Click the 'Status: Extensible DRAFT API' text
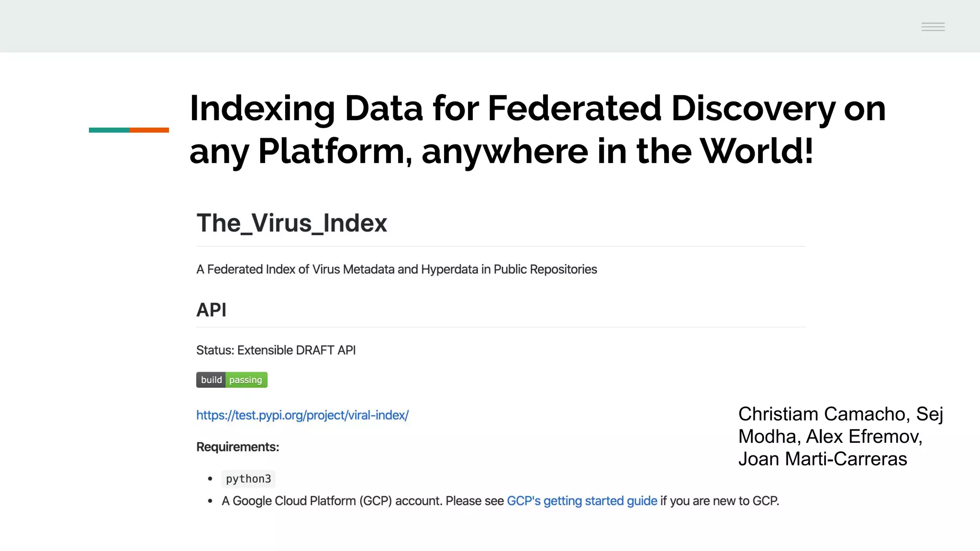 click(x=276, y=350)
